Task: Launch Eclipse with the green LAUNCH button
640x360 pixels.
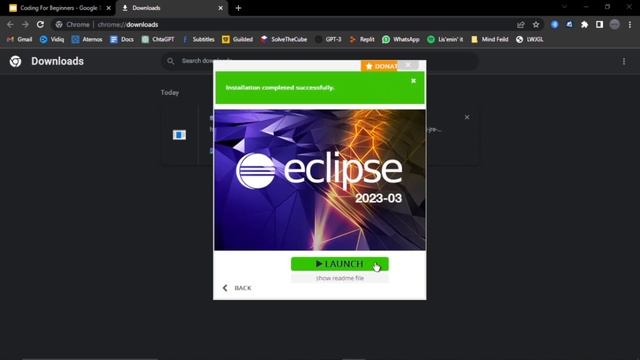Action: click(340, 264)
